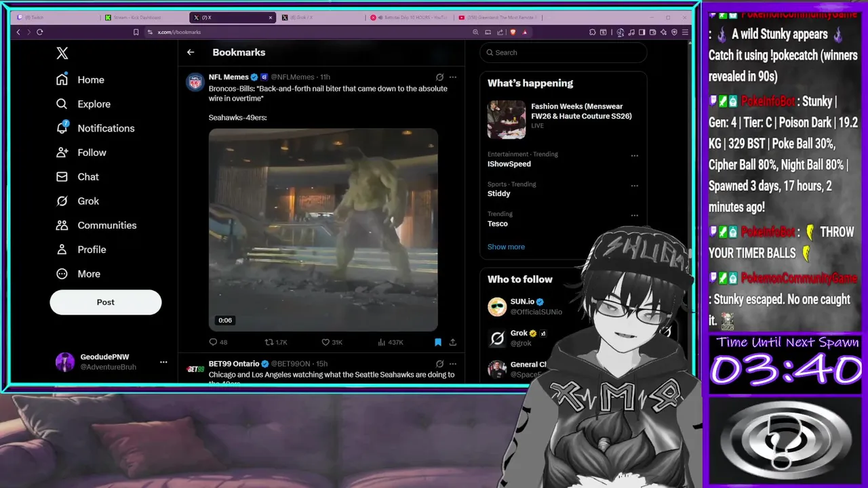Open the Fashion Weeks live event
Viewport: 868px width, 488px height.
(x=563, y=119)
